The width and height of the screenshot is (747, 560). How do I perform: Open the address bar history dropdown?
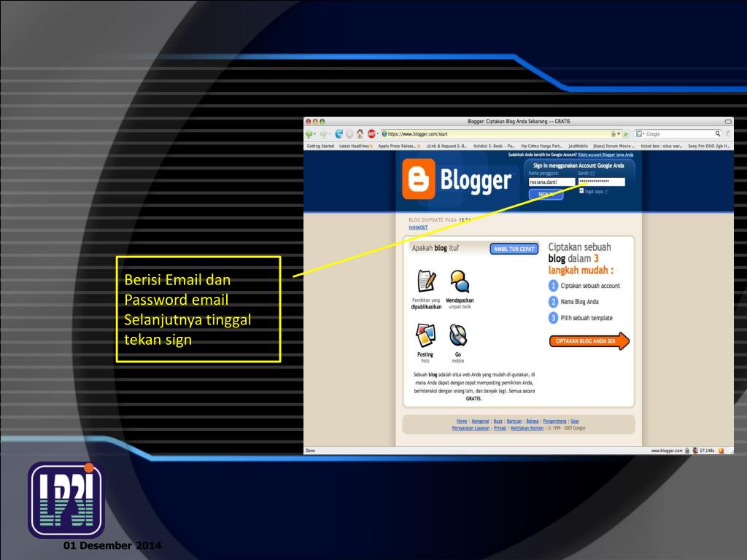click(619, 134)
